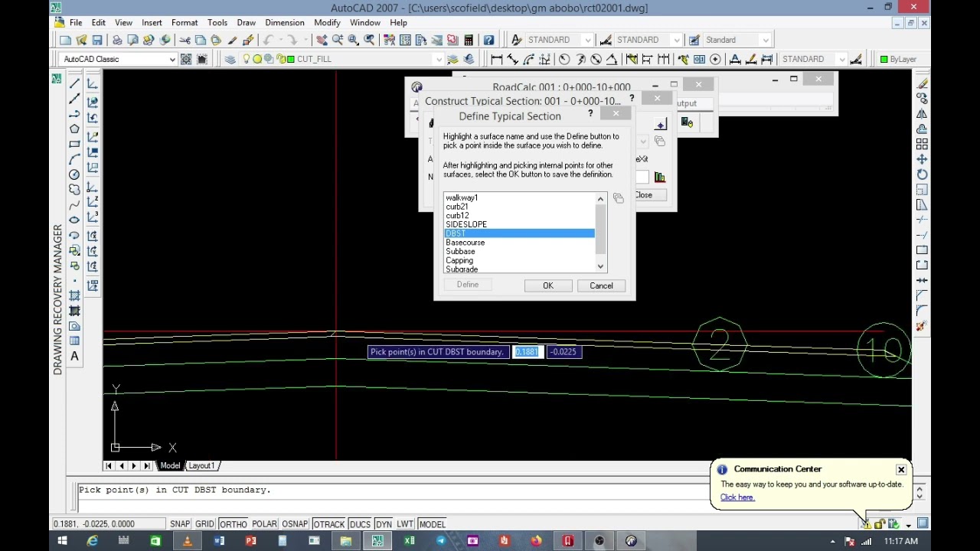Select the Arc tool
The image size is (980, 551).
[74, 159]
